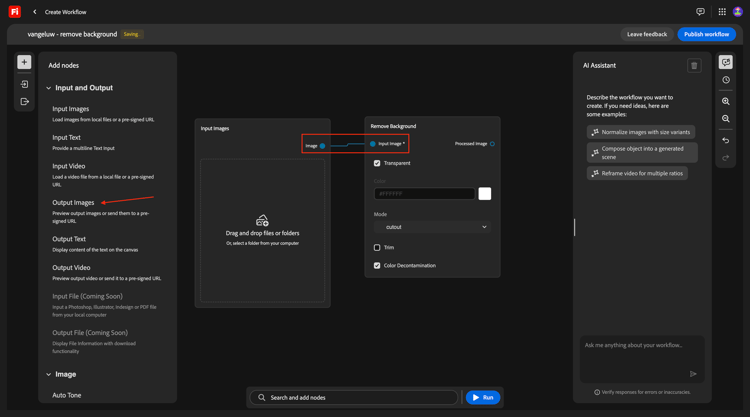
Task: Open the apps grid icon
Action: tap(722, 12)
